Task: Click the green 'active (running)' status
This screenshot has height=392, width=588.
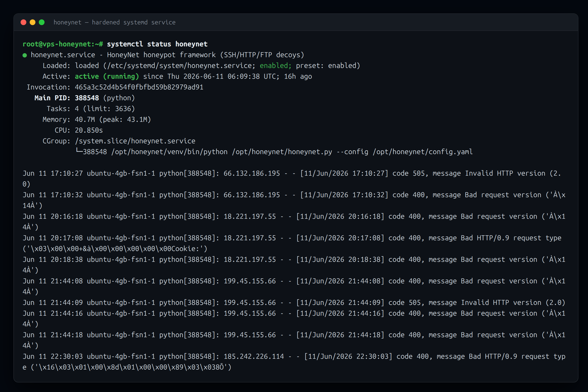Action: pos(107,76)
